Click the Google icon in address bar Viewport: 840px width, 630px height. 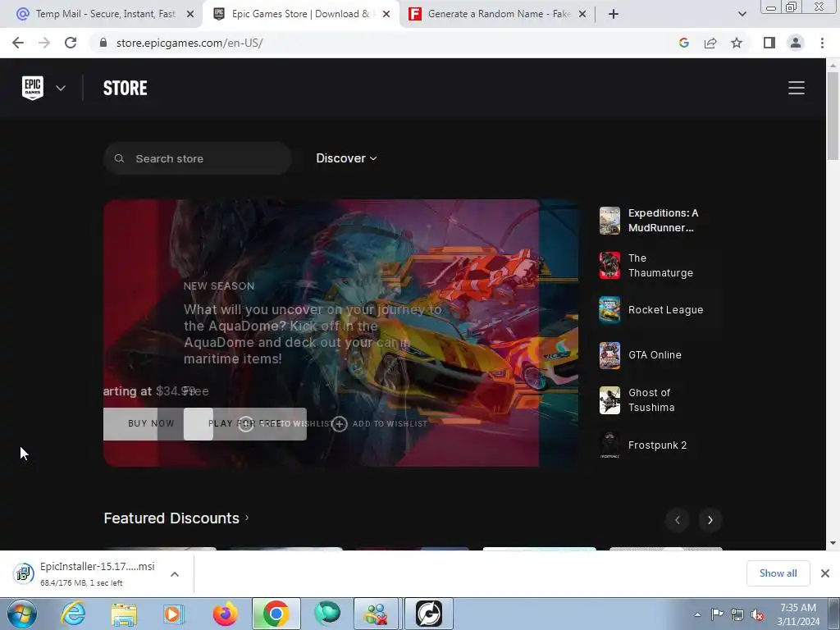[x=683, y=43]
